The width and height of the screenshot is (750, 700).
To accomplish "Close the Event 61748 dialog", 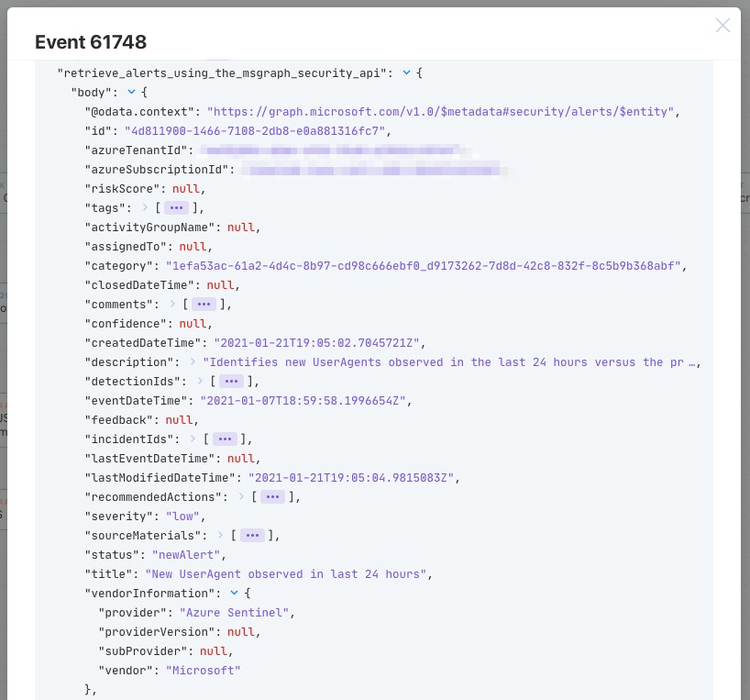I will pos(722,26).
